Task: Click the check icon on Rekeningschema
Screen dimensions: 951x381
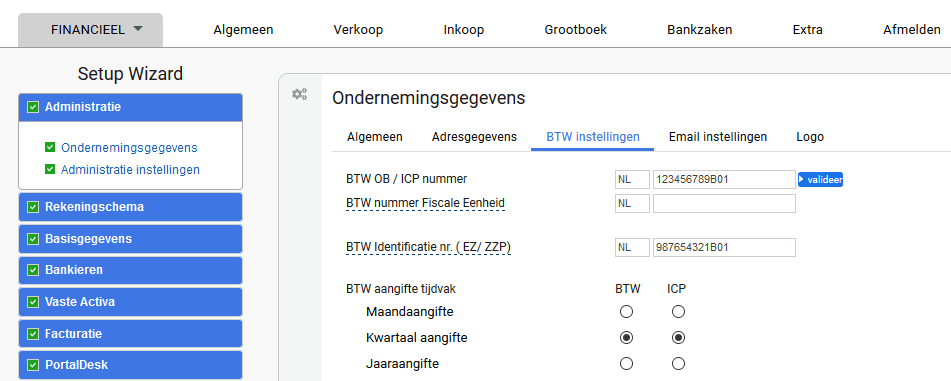Action: [x=33, y=207]
